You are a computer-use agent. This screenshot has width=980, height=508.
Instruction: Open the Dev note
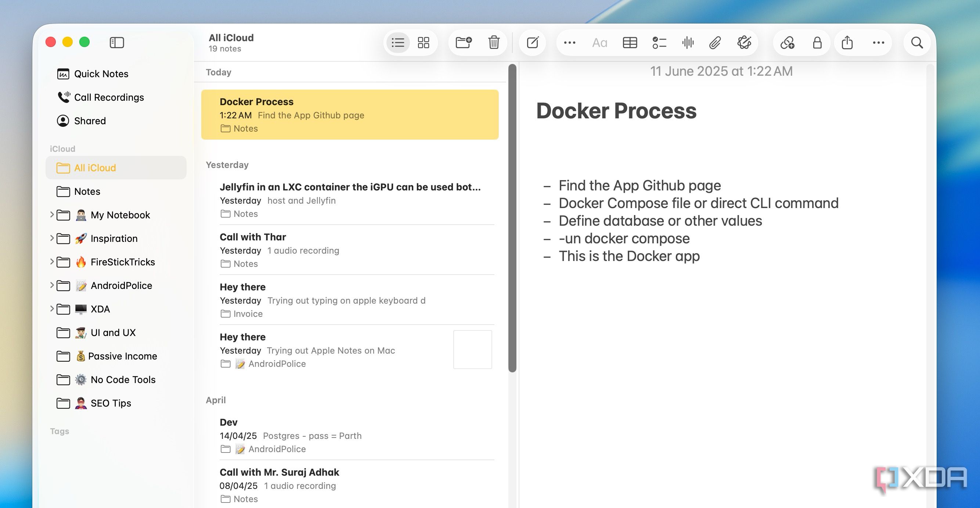[350, 435]
